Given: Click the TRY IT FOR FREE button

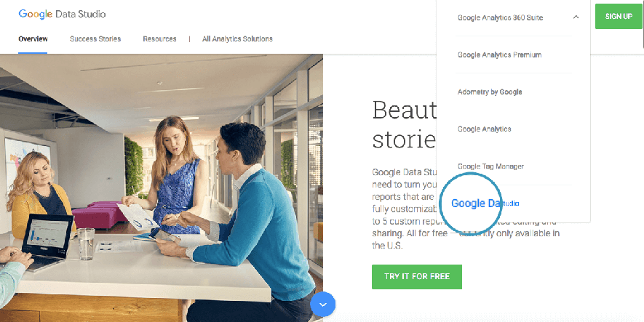Looking at the screenshot, I should [417, 277].
